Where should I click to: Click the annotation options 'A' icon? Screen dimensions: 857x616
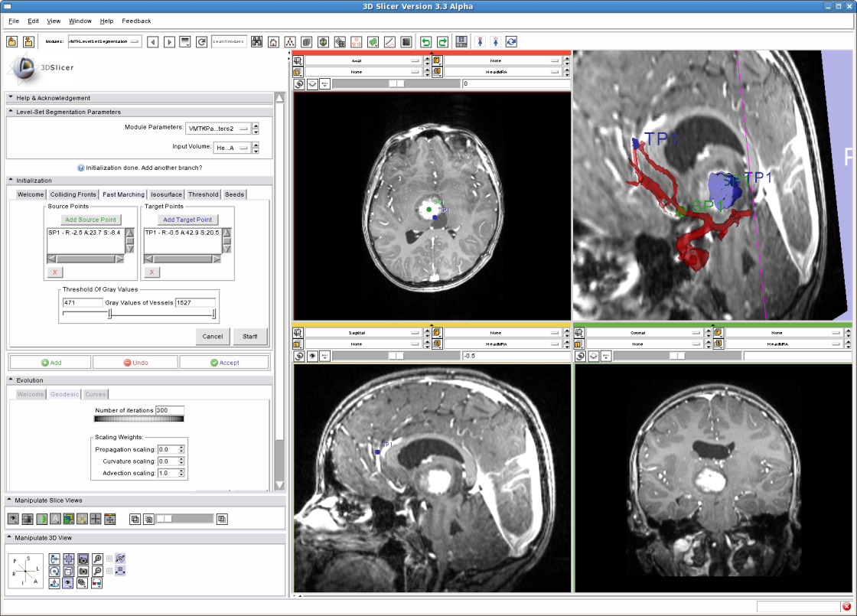55,519
